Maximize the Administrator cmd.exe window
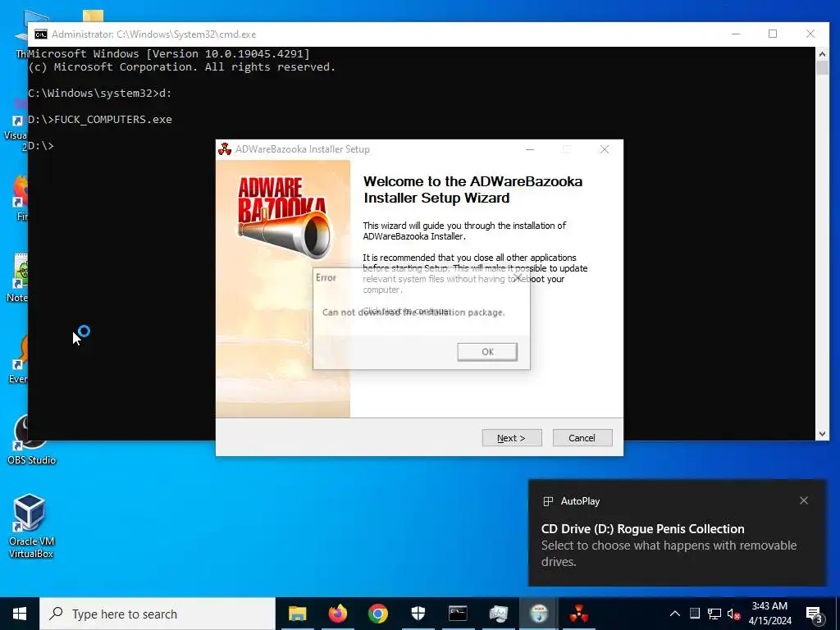Image resolution: width=840 pixels, height=630 pixels. point(773,34)
